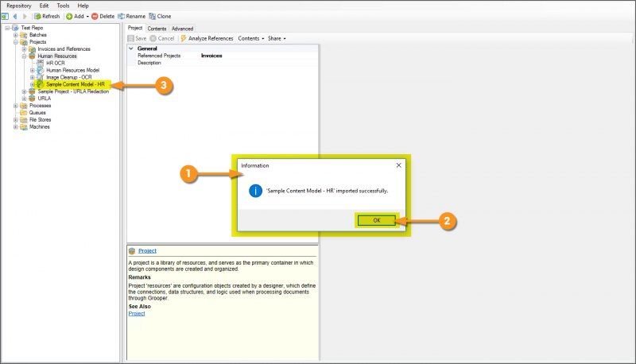Click the Human Resources project box icon
Viewport: 636px width, 364px height.
pos(32,56)
